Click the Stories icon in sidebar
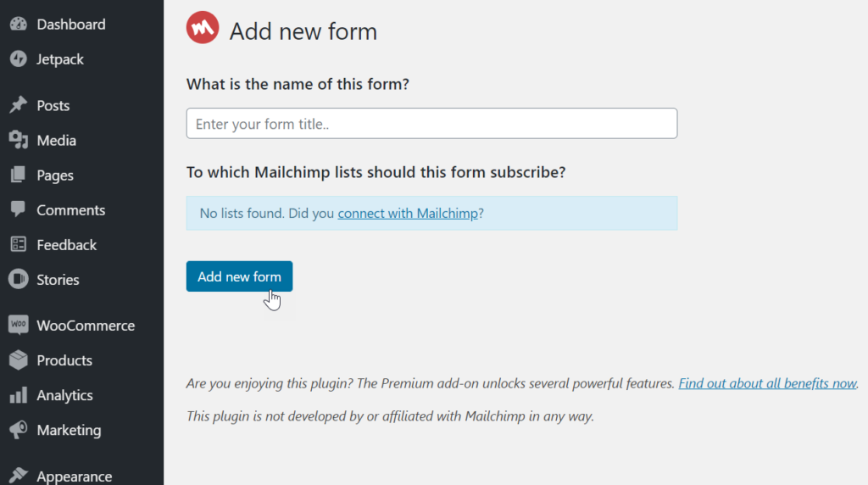 pyautogui.click(x=18, y=279)
